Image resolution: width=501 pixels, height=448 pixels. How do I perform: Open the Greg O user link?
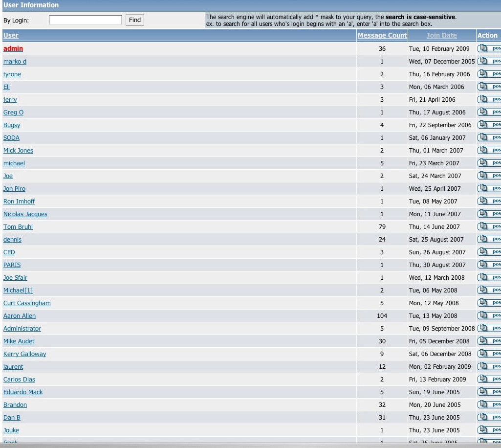13,112
